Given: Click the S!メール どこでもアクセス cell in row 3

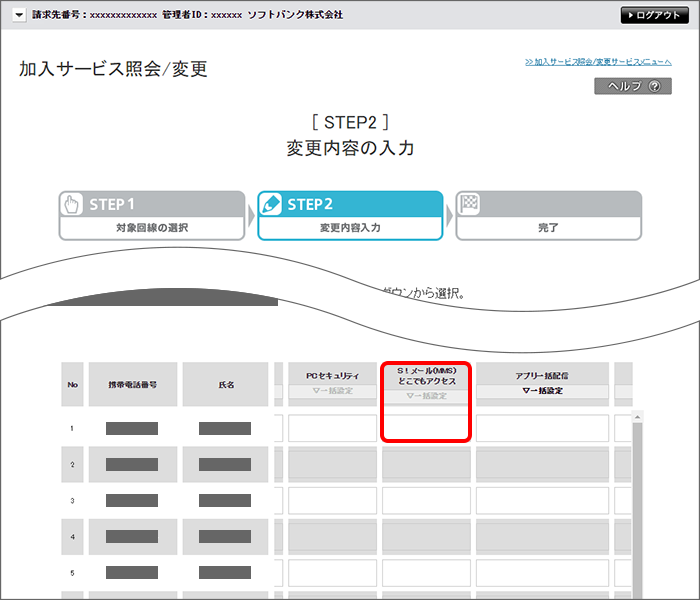Looking at the screenshot, I should [x=426, y=500].
